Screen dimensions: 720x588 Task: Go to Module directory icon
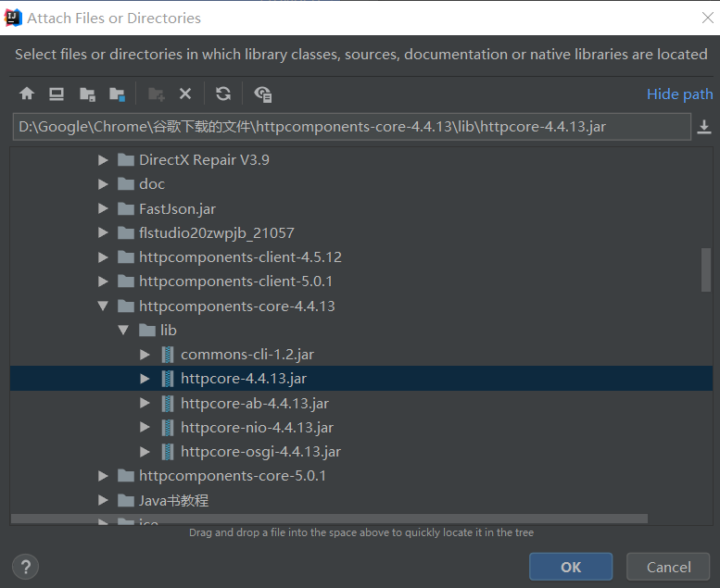[117, 94]
